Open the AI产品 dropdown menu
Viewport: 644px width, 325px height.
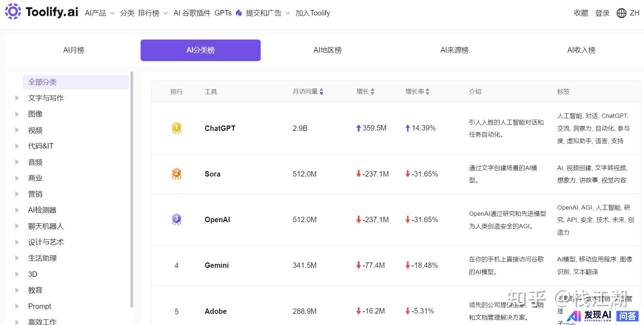pos(100,13)
